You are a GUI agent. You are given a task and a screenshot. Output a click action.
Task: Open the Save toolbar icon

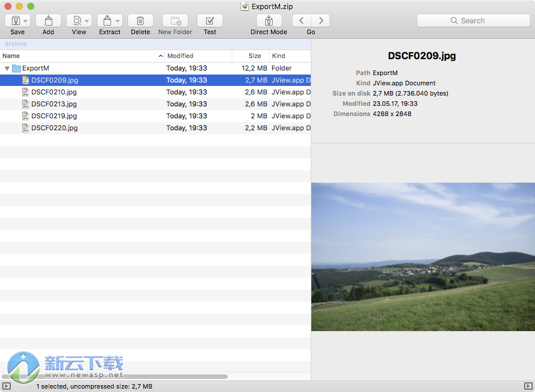coord(15,20)
